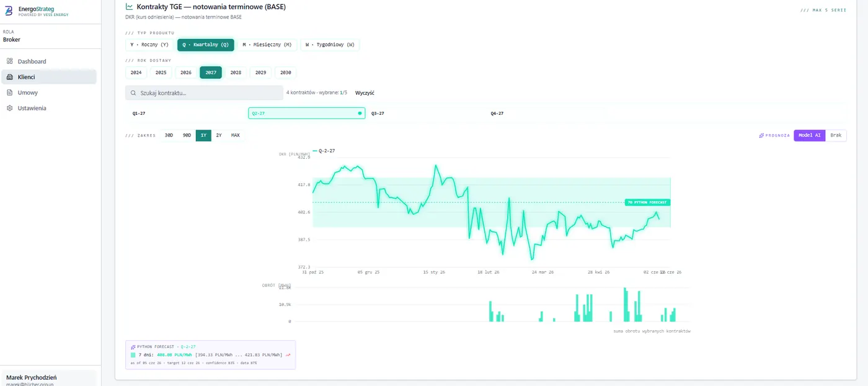Toggle forecast to Model AI
This screenshot has height=386, width=868.
(x=809, y=135)
